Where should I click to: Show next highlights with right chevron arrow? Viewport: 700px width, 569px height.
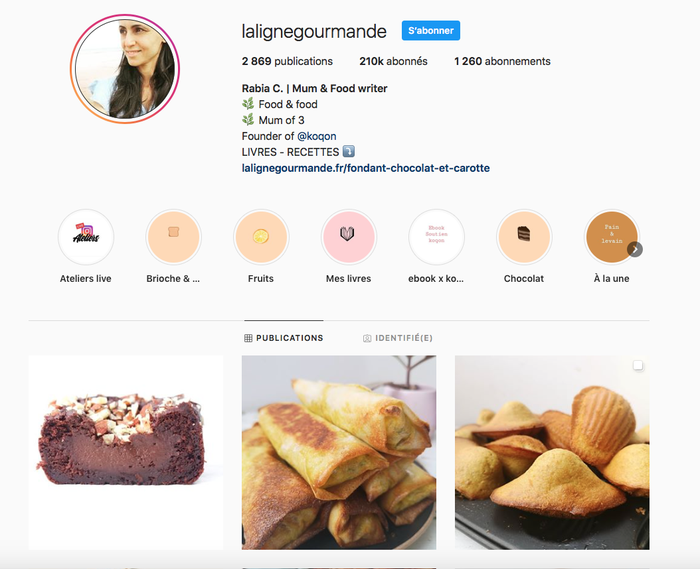tap(635, 249)
